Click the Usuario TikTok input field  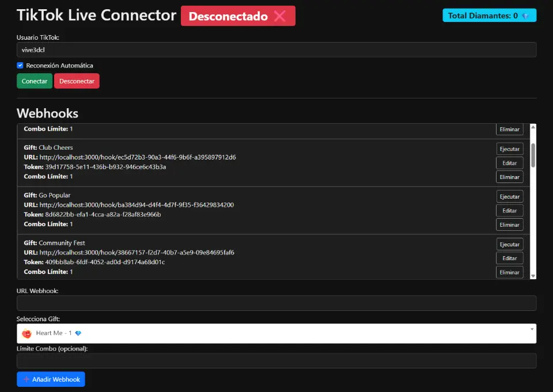tap(276, 50)
